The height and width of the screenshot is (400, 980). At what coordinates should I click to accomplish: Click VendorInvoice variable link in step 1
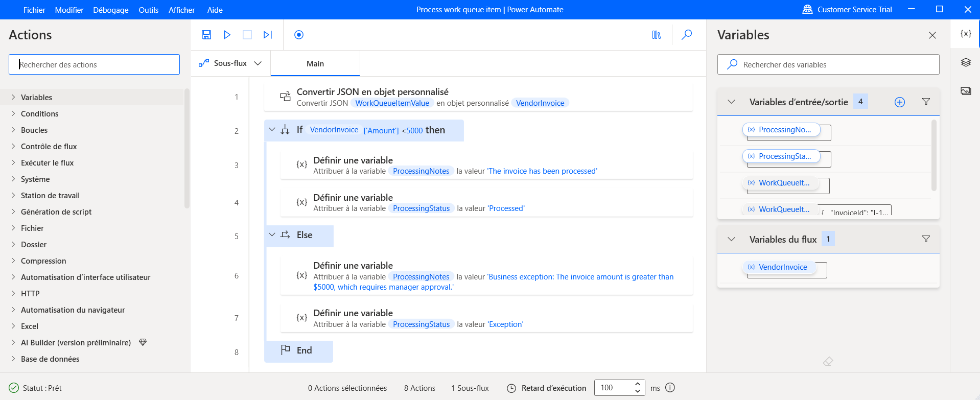[x=540, y=103]
